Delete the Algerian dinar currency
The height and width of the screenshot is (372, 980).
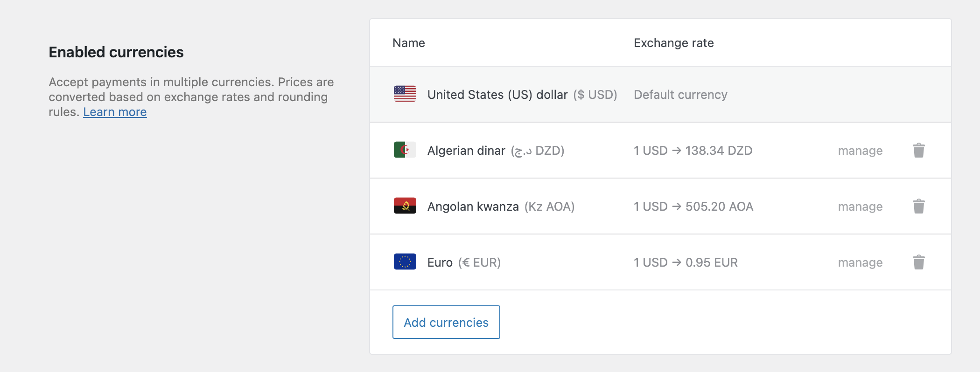pos(918,150)
